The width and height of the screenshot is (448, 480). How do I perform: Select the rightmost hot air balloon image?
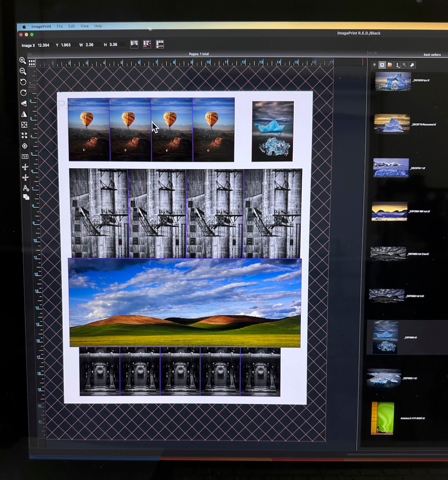coord(214,130)
